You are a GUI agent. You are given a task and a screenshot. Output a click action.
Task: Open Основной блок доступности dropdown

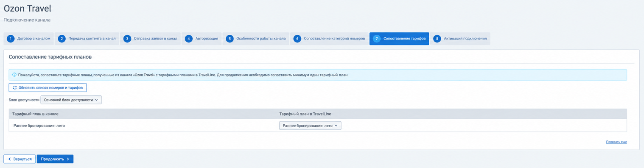[x=71, y=100]
